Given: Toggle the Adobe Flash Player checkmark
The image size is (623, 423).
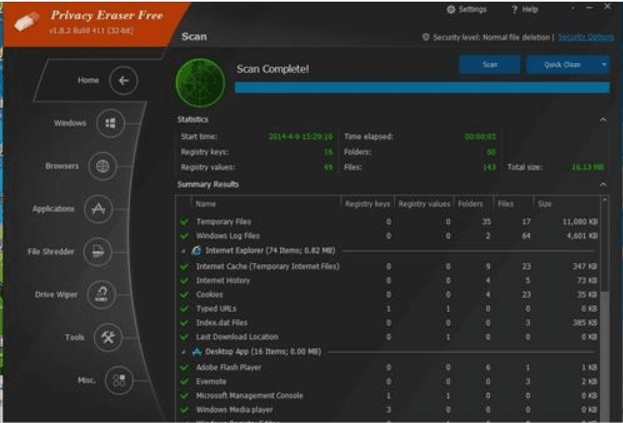Looking at the screenshot, I should [184, 368].
